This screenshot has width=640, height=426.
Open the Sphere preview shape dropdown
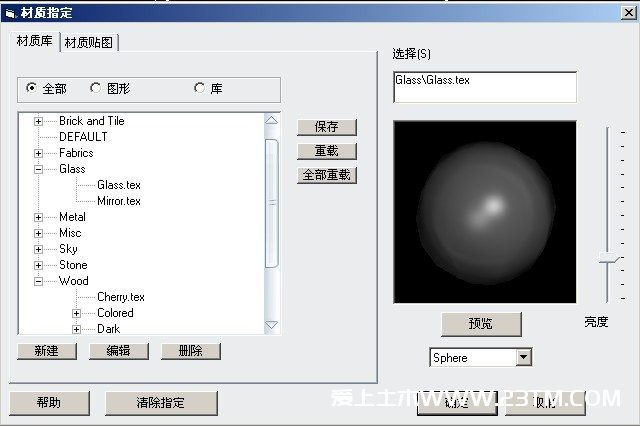[x=523, y=357]
